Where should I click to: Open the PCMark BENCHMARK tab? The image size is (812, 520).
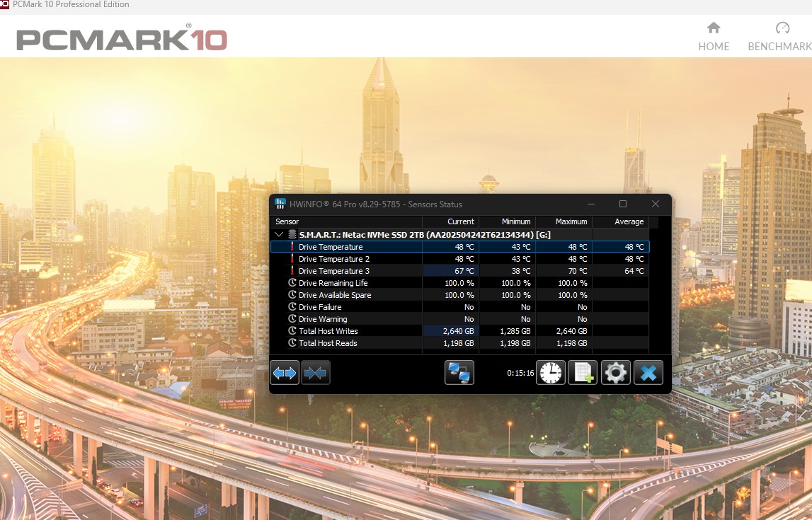point(780,36)
